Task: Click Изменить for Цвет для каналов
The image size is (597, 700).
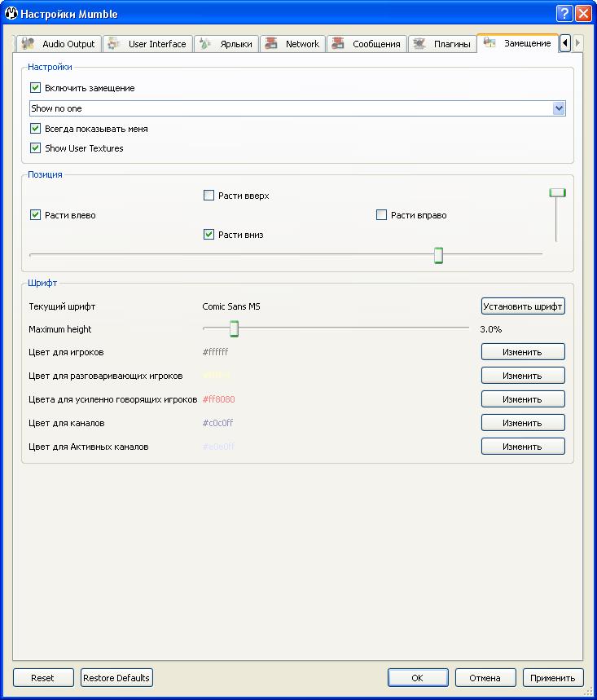Action: tap(522, 423)
